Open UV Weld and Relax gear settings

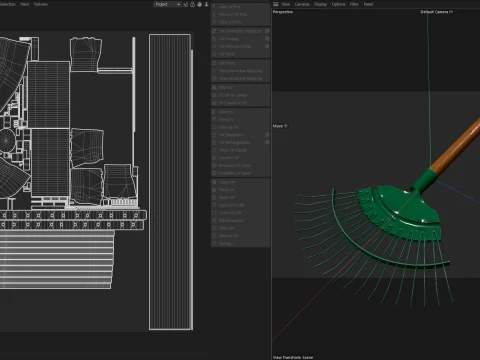coord(267,46)
